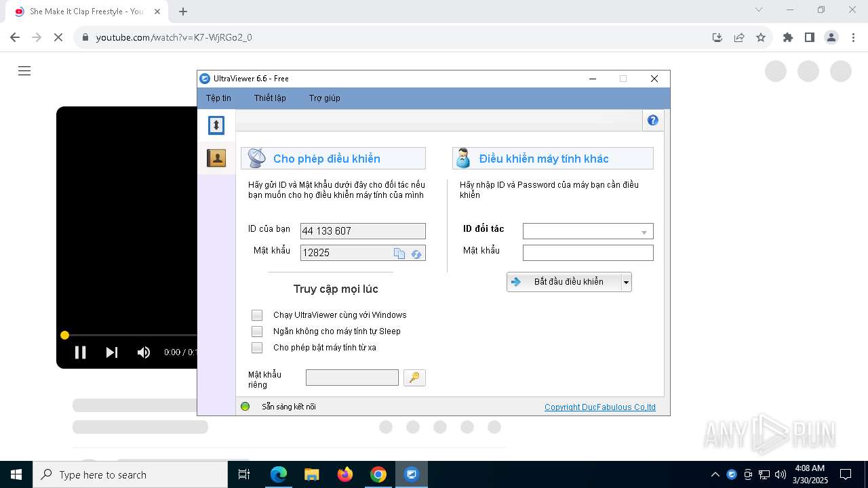Open the Tệp tin menu
Image resolution: width=868 pixels, height=488 pixels.
[218, 98]
